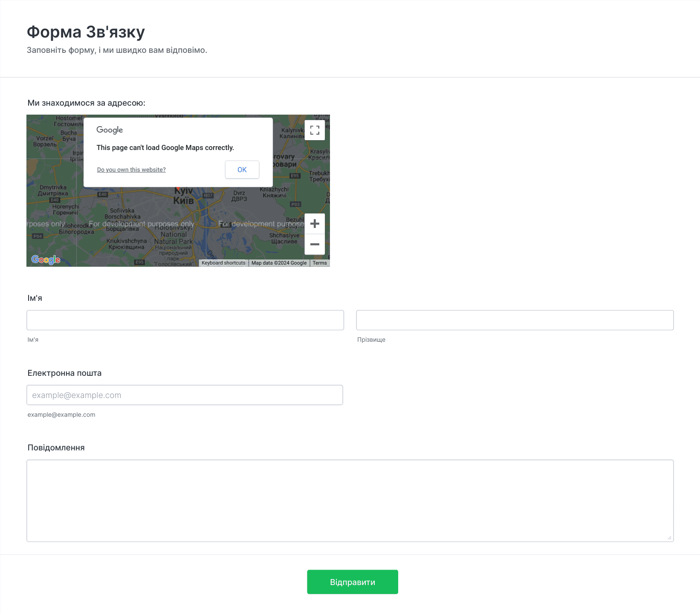Screen dimensions: 700x614
Task: Open the 'Do you own this website?' link
Action: coord(131,170)
